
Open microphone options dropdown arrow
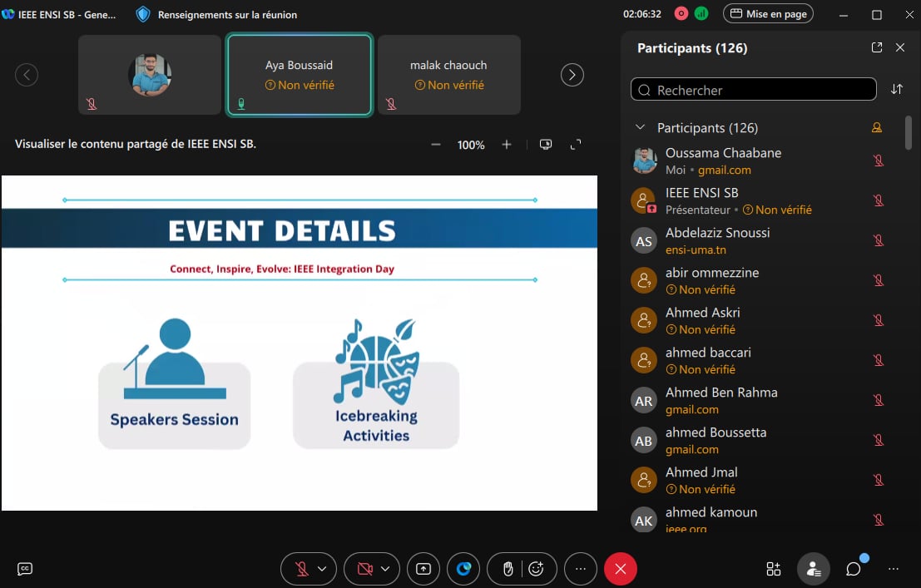point(322,569)
